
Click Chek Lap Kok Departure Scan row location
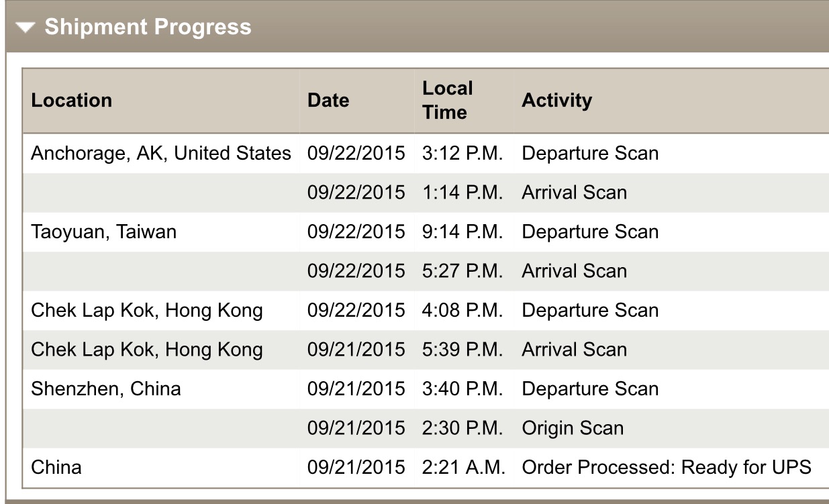coord(147,310)
